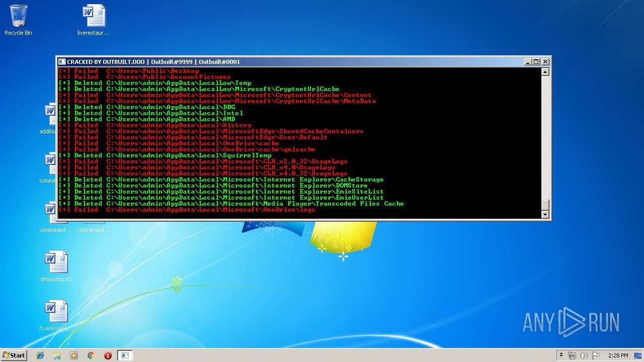644x362 pixels.
Task: Launch Opera browser from the taskbar
Action: click(x=108, y=355)
